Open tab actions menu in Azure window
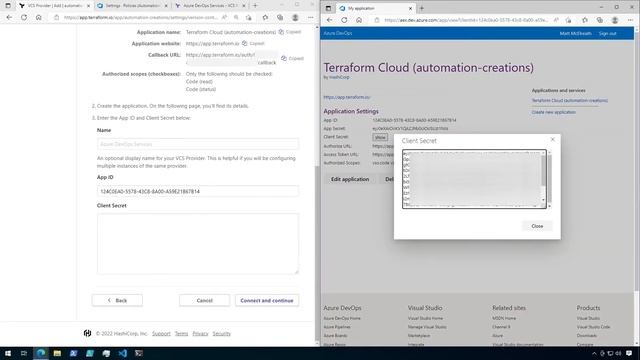Image resolution: width=640 pixels, height=360 pixels. tap(328, 8)
